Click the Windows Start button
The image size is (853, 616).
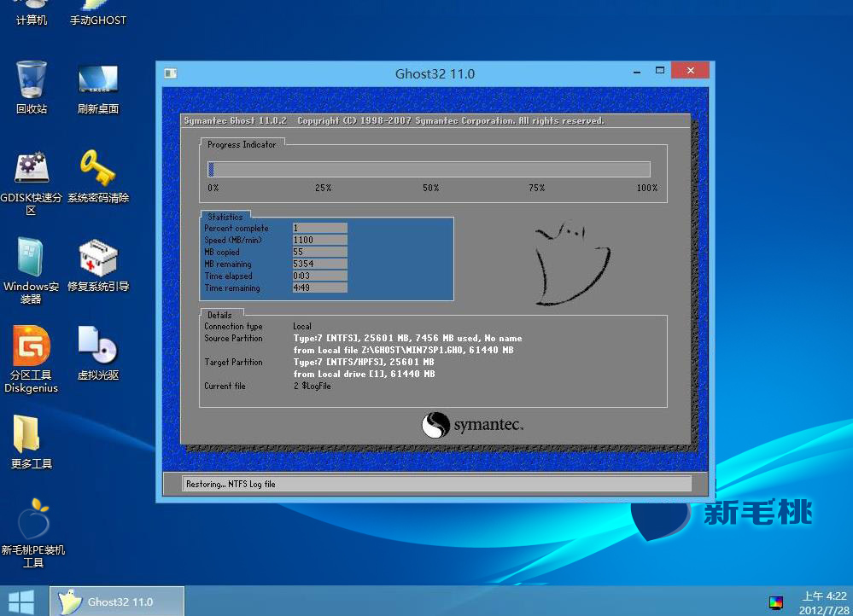tap(21, 601)
